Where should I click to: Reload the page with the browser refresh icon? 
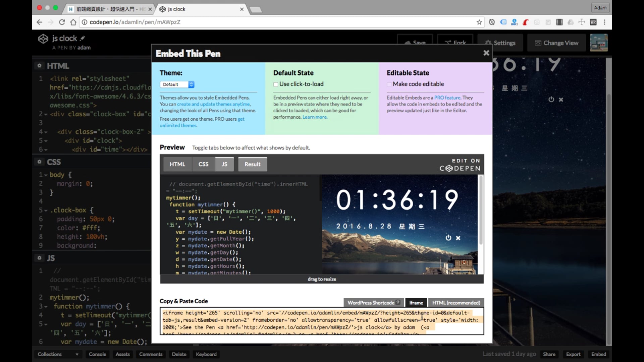(62, 22)
